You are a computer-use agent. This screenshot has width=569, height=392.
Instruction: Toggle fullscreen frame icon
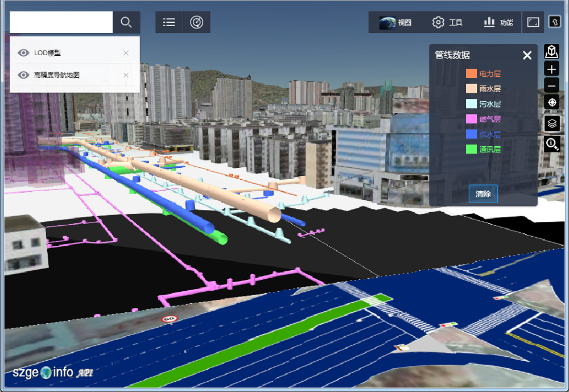point(533,22)
